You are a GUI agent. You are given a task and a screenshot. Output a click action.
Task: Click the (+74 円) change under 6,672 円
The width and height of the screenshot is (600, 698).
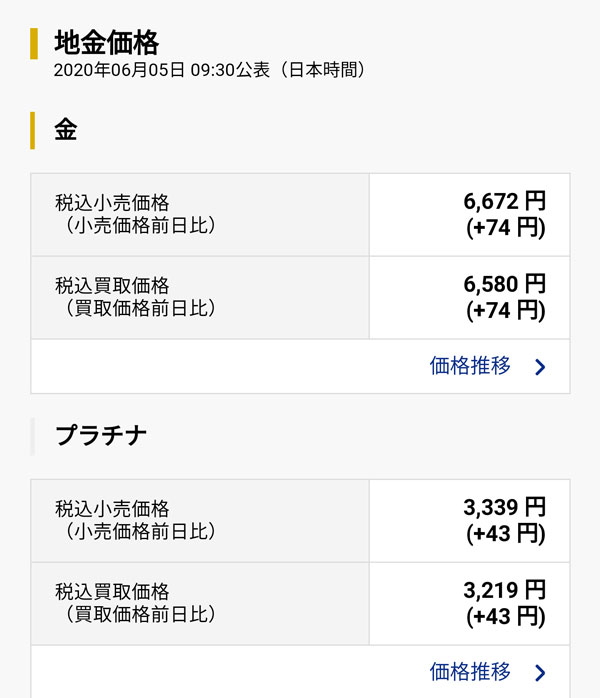pos(506,228)
